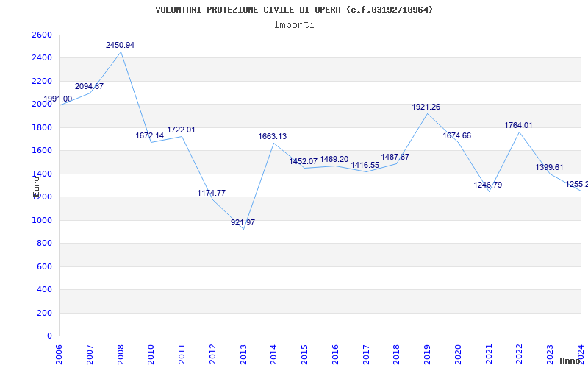Click the 1452.07 data label
This screenshot has width=588, height=368.
[304, 161]
